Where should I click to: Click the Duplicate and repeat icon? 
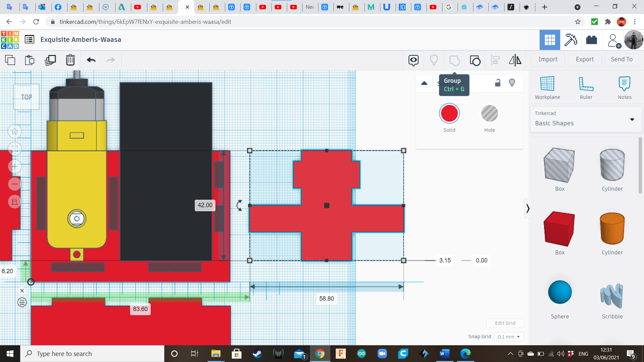point(50,60)
